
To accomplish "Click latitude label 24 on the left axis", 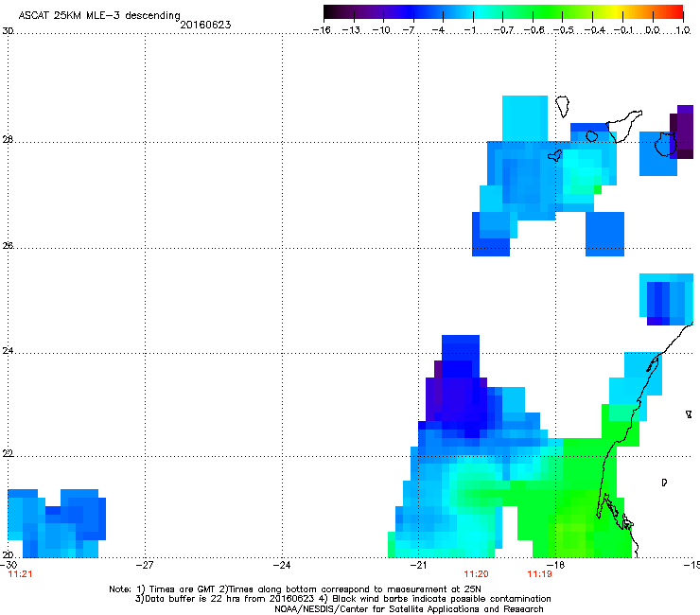I will point(8,351).
